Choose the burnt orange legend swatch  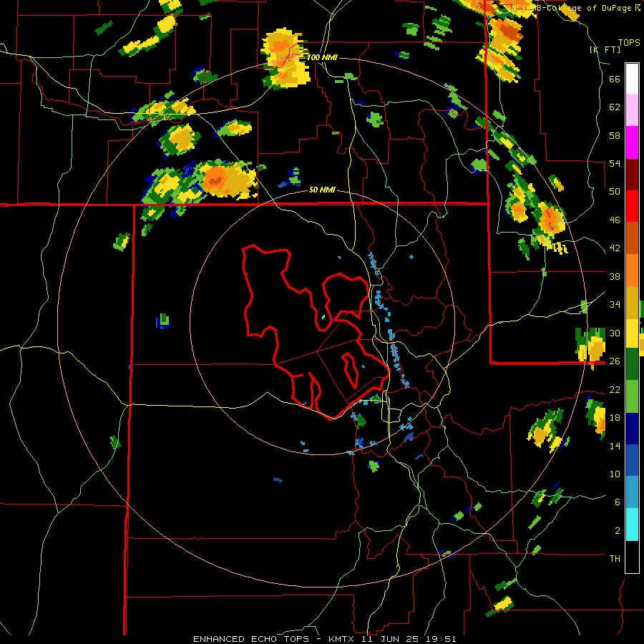632,238
